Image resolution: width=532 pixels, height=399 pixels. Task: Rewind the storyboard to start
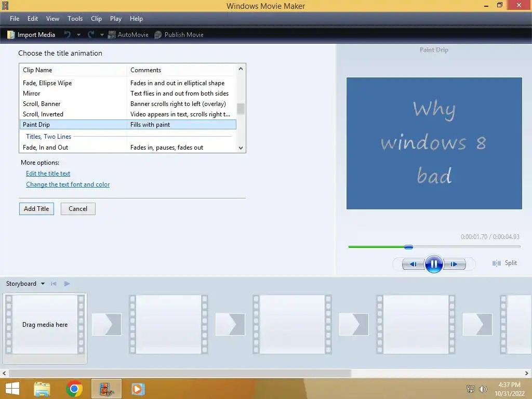coord(54,284)
